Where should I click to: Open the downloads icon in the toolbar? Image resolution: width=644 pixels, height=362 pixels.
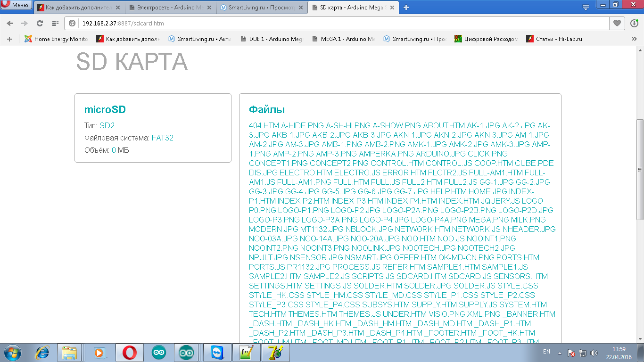634,23
